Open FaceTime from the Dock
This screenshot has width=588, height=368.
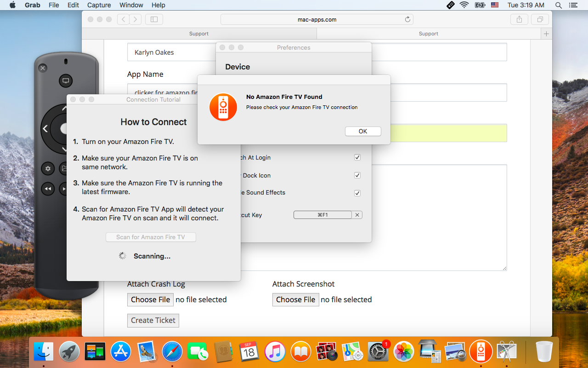point(198,352)
